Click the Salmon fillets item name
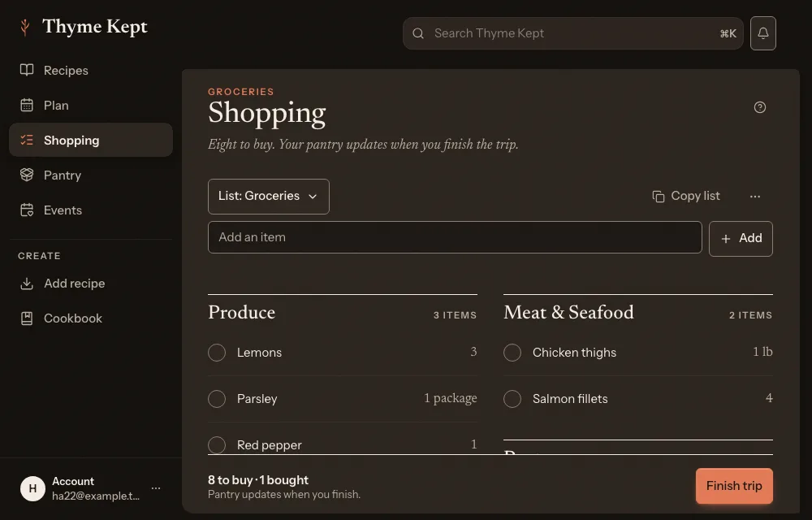Image resolution: width=812 pixels, height=520 pixels. tap(570, 399)
